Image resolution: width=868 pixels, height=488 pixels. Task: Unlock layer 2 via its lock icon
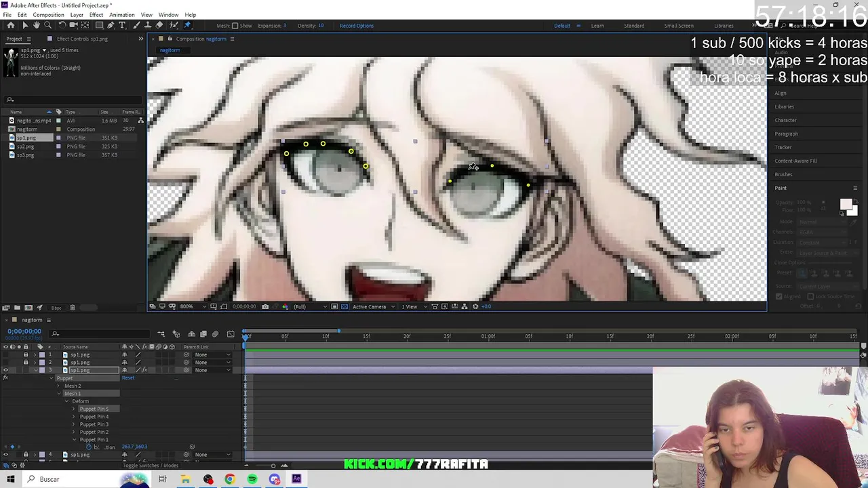pos(26,362)
